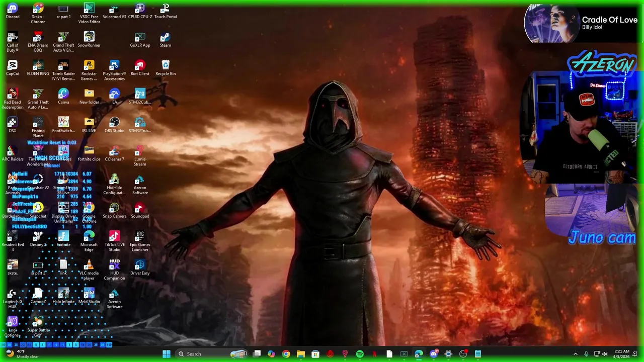The image size is (644, 362).
Task: Open OBS Studio desktop shortcut
Action: point(114,126)
